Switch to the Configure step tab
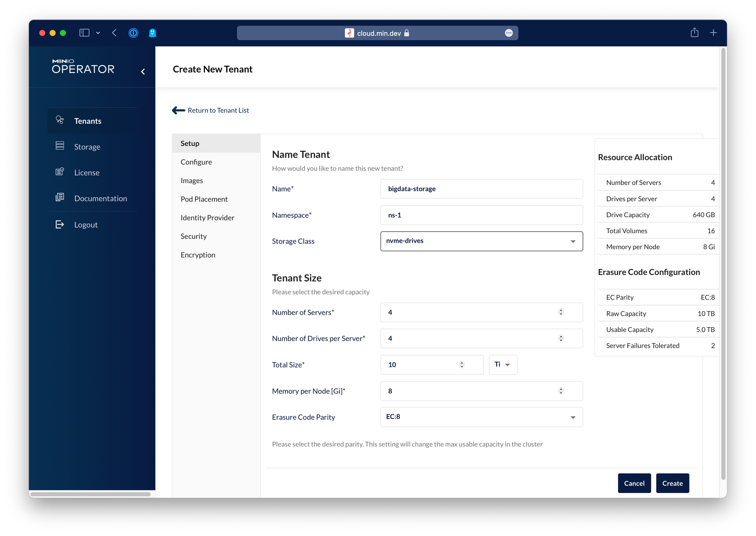The height and width of the screenshot is (536, 756). tap(196, 162)
